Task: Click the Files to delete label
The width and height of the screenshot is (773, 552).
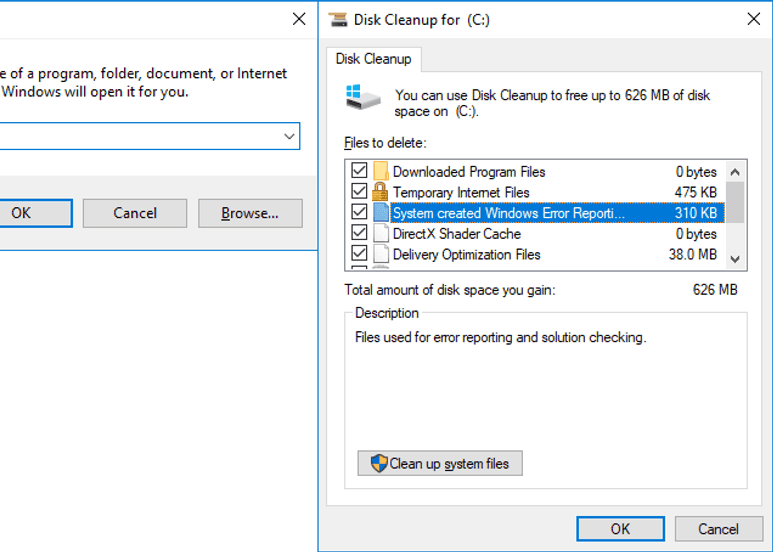Action: (385, 143)
